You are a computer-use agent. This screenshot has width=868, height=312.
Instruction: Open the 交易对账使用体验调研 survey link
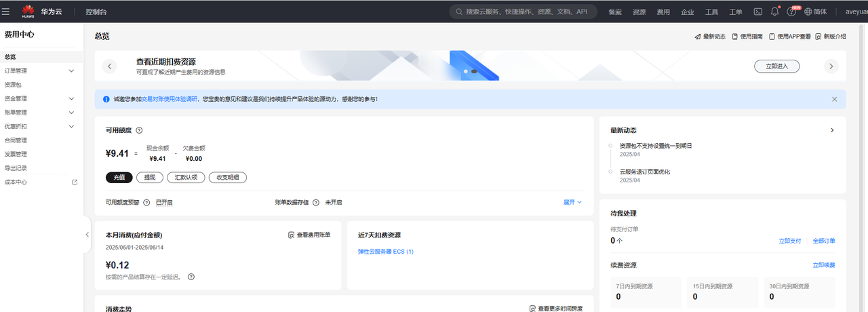(x=169, y=99)
